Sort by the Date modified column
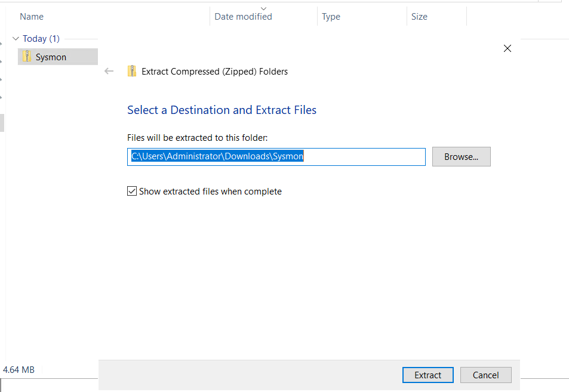This screenshot has height=392, width=569. [243, 17]
